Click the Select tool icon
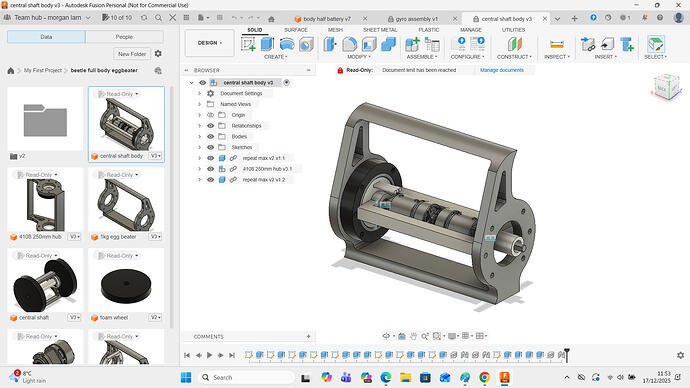The image size is (690, 388). tap(656, 44)
